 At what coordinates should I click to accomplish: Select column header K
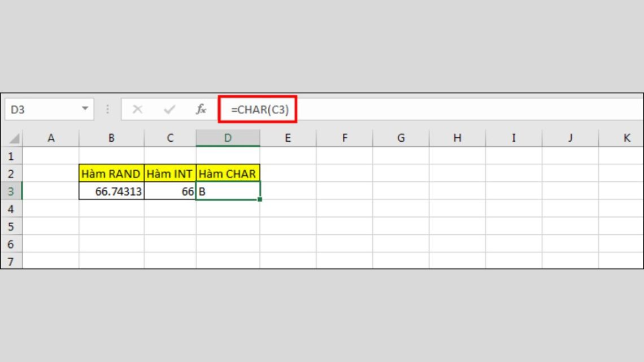626,137
